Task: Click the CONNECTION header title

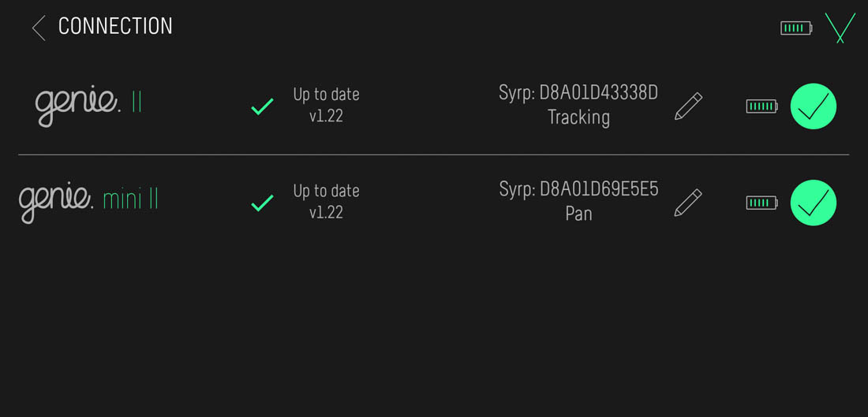Action: [x=115, y=27]
